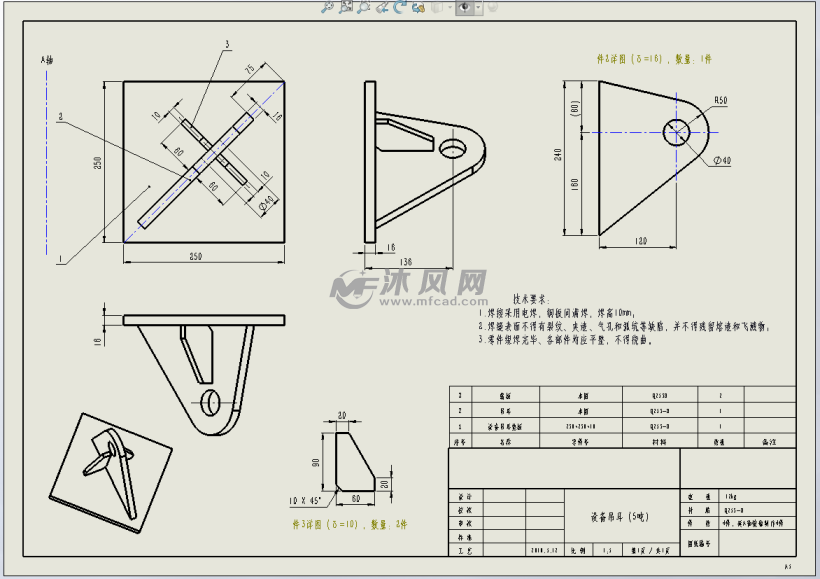Image resolution: width=820 pixels, height=579 pixels.
Task: Expand the Hide/Show Items dropdown arrow
Action: 478,7
